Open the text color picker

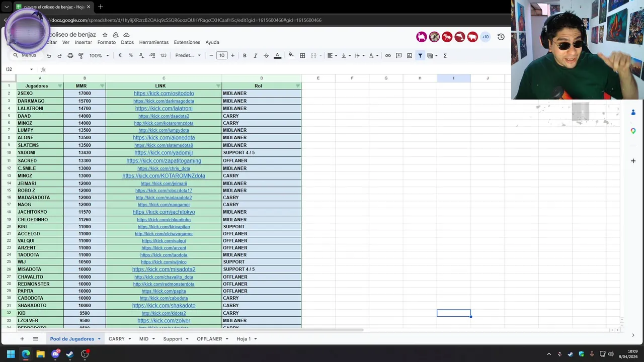pyautogui.click(x=277, y=56)
